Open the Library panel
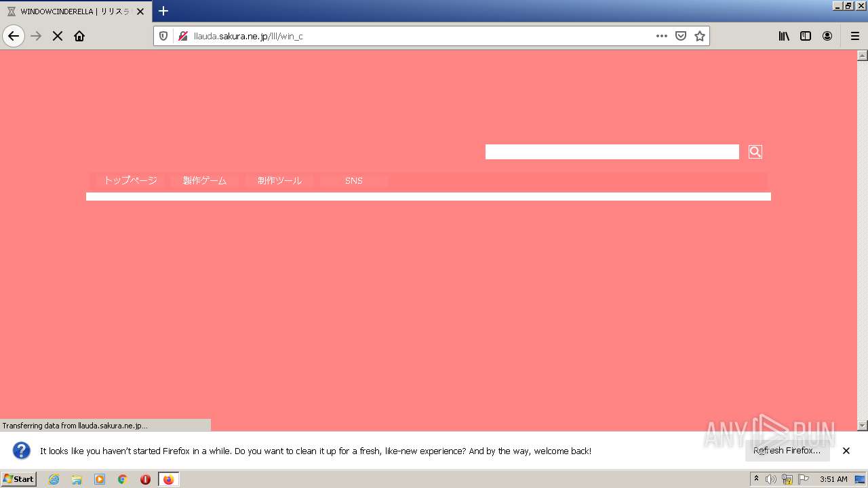 [784, 36]
